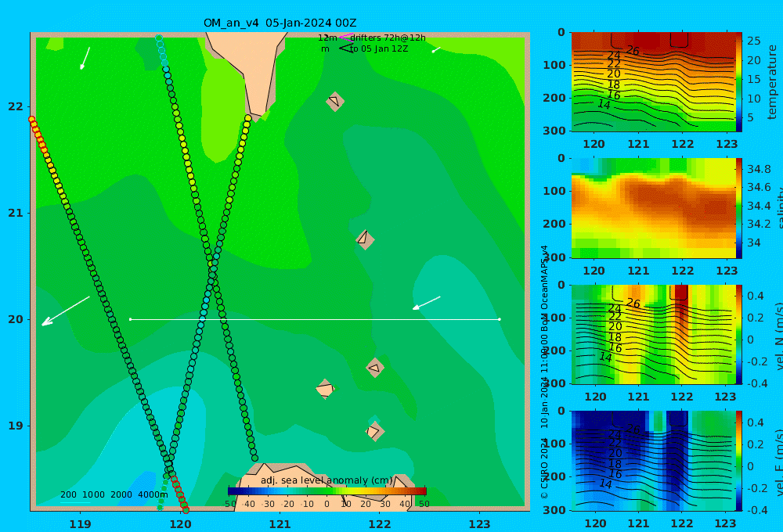The width and height of the screenshot is (783, 532).
Task: Open the northward velocity section panel
Action: [653, 334]
